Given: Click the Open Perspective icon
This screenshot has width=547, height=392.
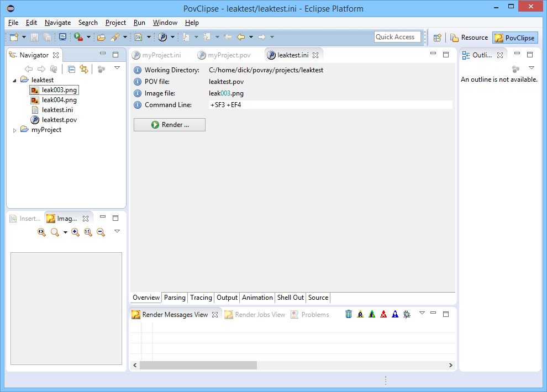Looking at the screenshot, I should [x=438, y=38].
